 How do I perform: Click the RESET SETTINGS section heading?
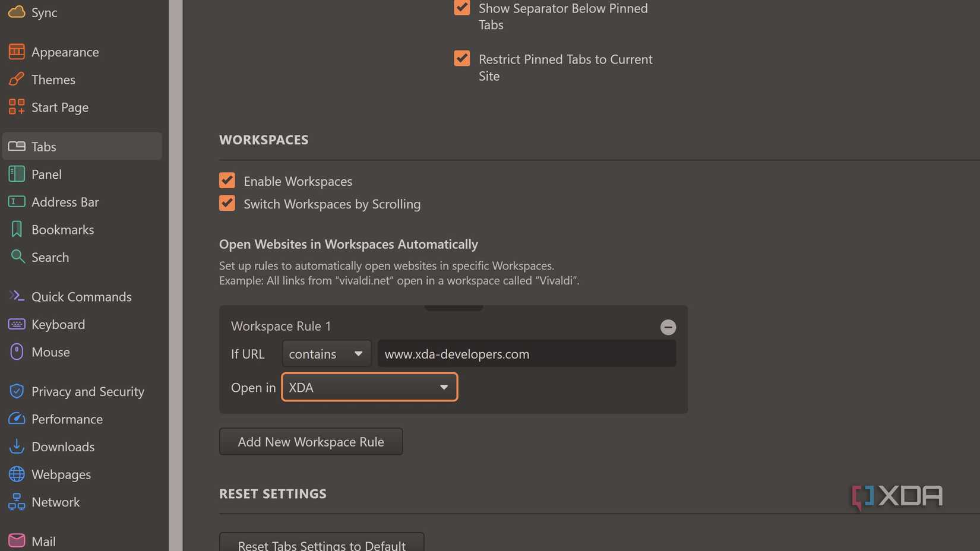273,493
